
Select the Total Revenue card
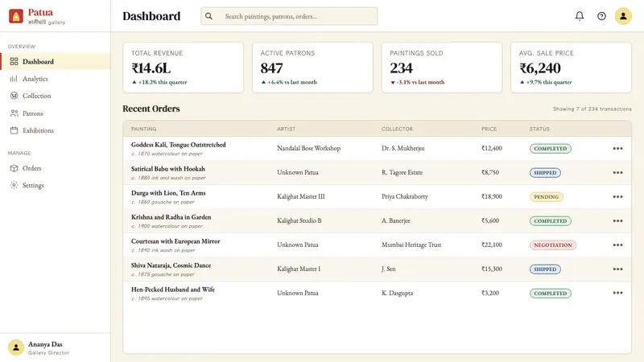click(184, 68)
